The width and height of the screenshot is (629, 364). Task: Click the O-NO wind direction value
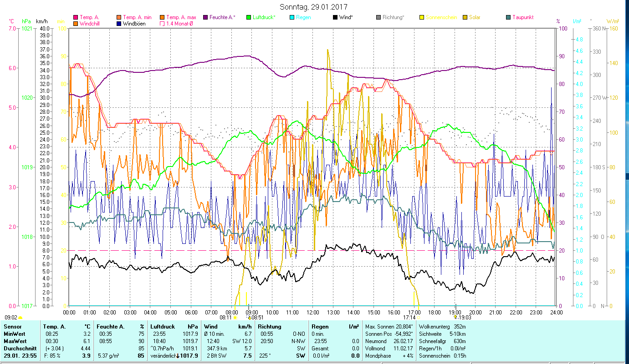tap(299, 334)
